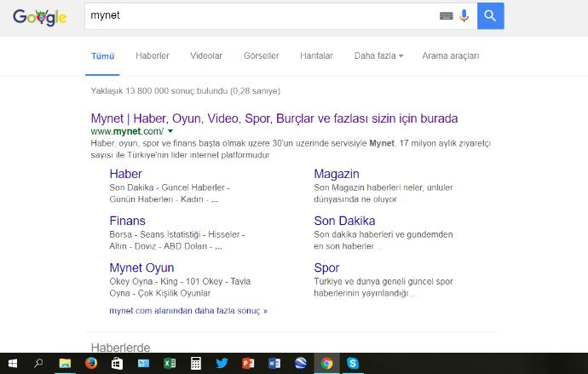
Task: Click the "Okey Oyna - King - 101 Okey" text
Action: click(180, 287)
